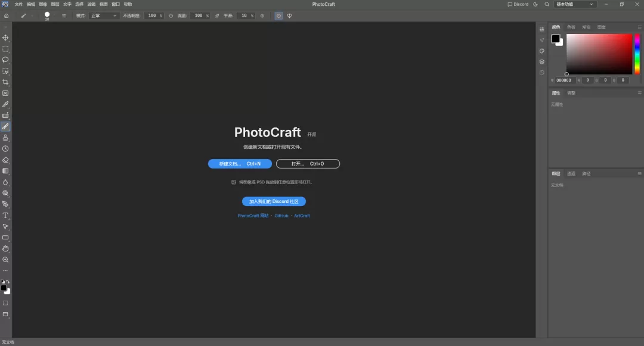Open the brush size preset picker
Screen dimensions: 644x346
[x=48, y=15]
